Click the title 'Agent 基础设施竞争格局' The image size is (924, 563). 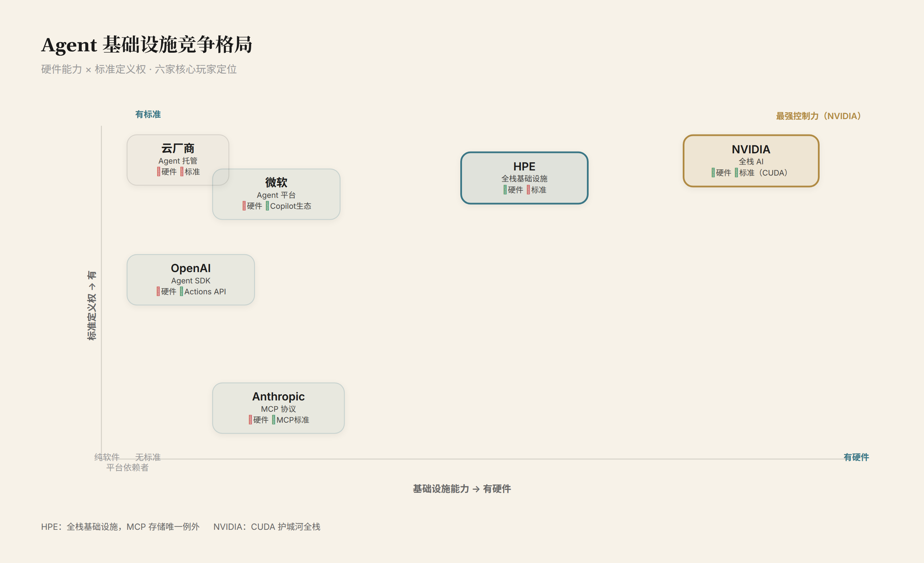point(146,44)
